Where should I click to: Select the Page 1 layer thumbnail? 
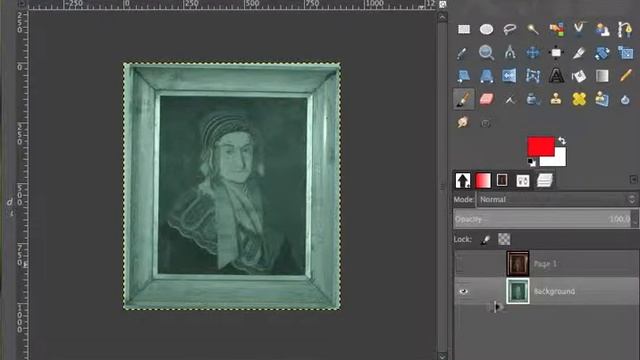click(x=518, y=264)
